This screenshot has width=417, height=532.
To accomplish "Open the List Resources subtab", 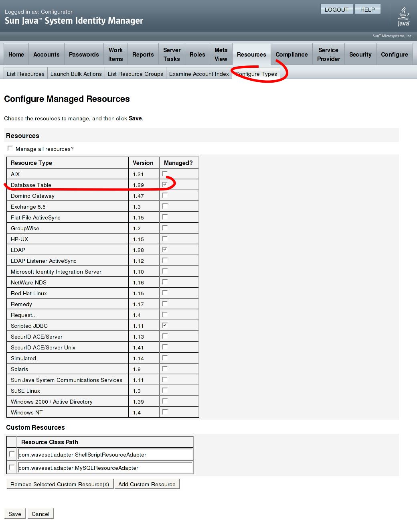I will (26, 74).
